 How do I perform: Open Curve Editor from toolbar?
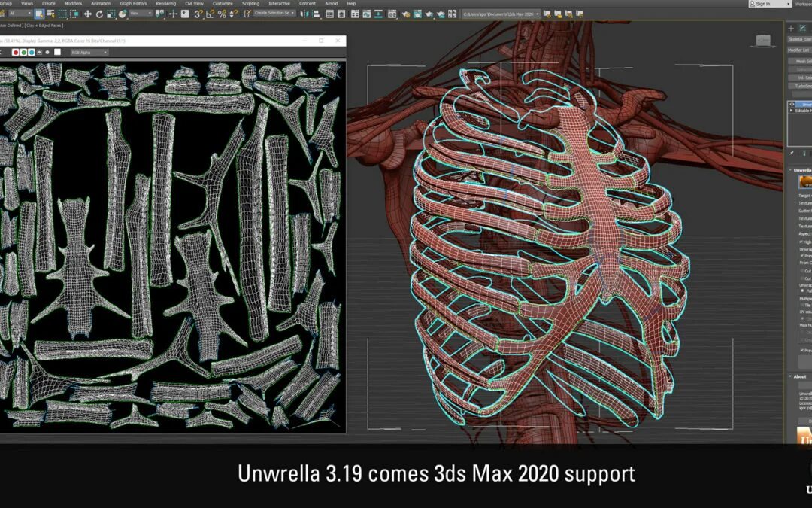[x=367, y=14]
